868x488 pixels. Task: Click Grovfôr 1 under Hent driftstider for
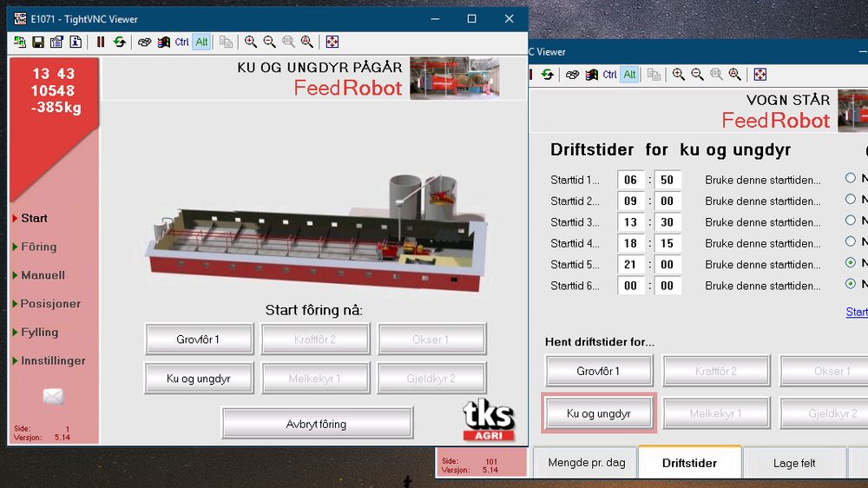(599, 371)
